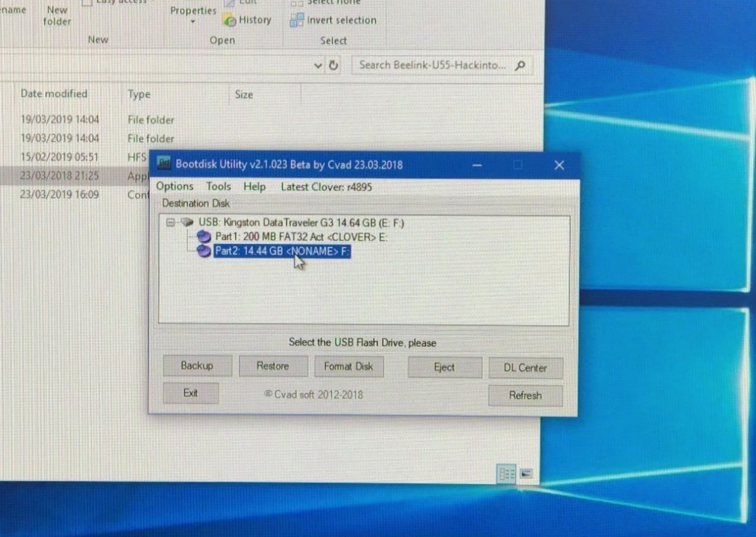Image resolution: width=756 pixels, height=537 pixels.
Task: Click the Eject button
Action: coord(444,367)
